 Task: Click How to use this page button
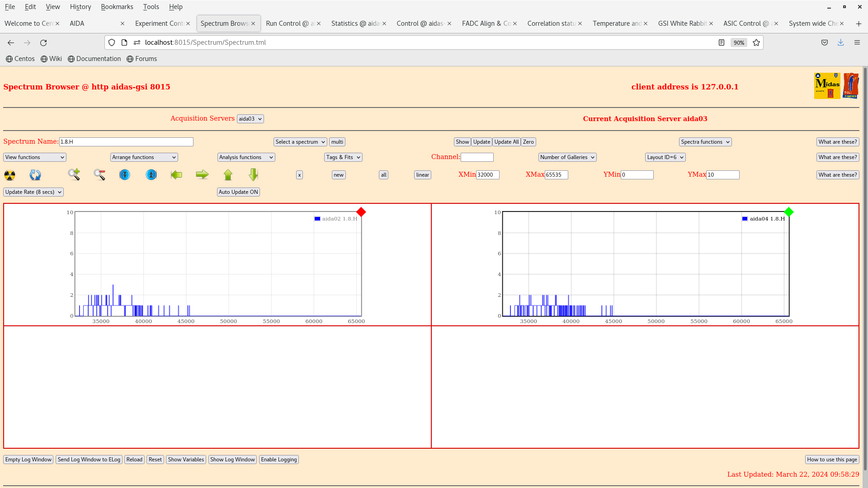point(832,460)
